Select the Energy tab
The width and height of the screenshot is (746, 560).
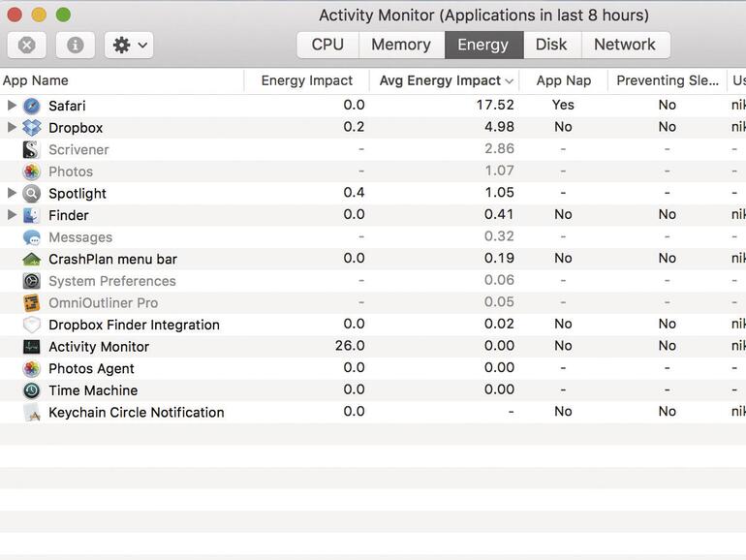coord(483,45)
